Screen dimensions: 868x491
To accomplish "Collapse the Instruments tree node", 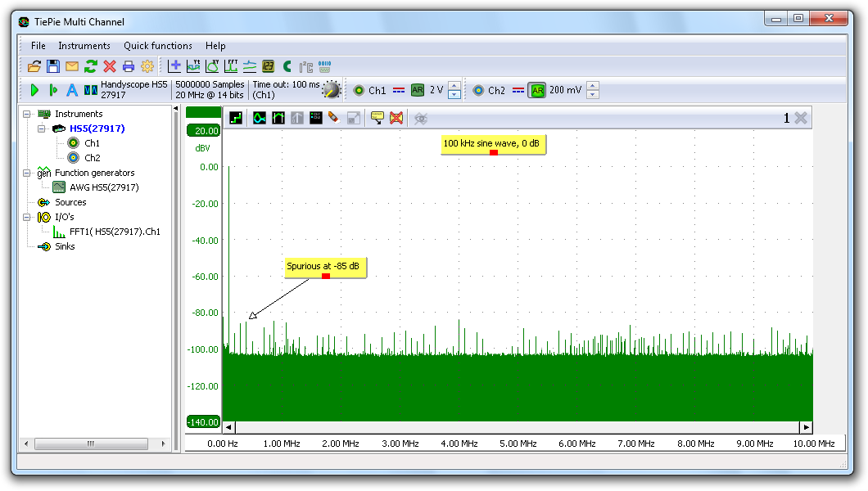I will [x=27, y=114].
